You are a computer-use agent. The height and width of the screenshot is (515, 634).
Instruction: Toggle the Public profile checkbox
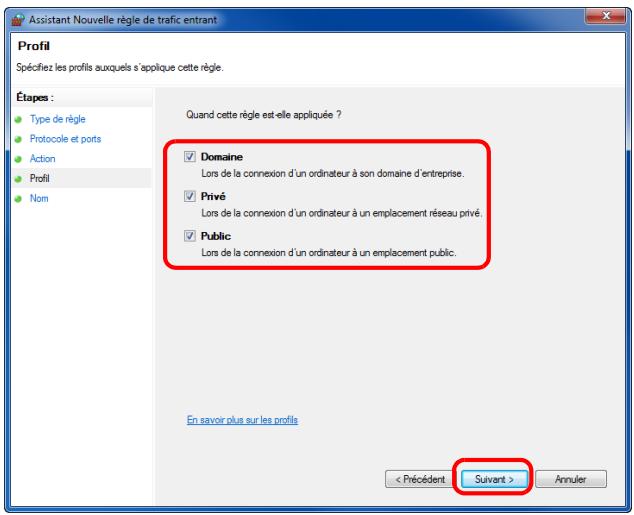click(190, 236)
